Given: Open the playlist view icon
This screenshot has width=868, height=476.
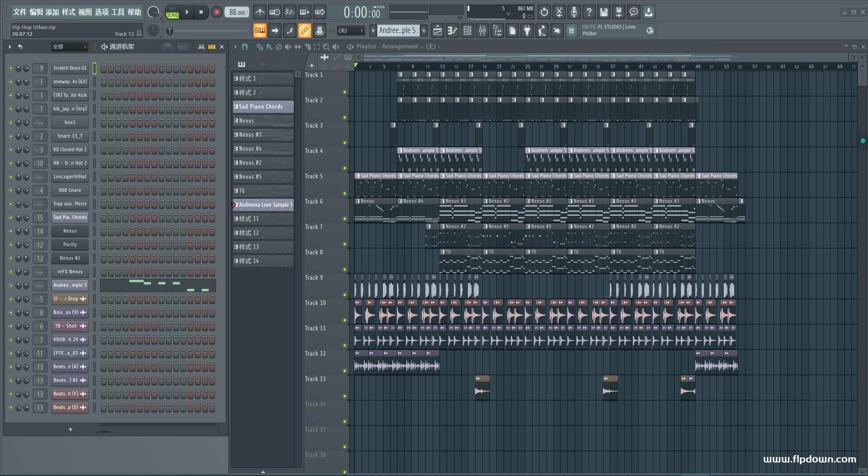Looking at the screenshot, I should tap(438, 31).
